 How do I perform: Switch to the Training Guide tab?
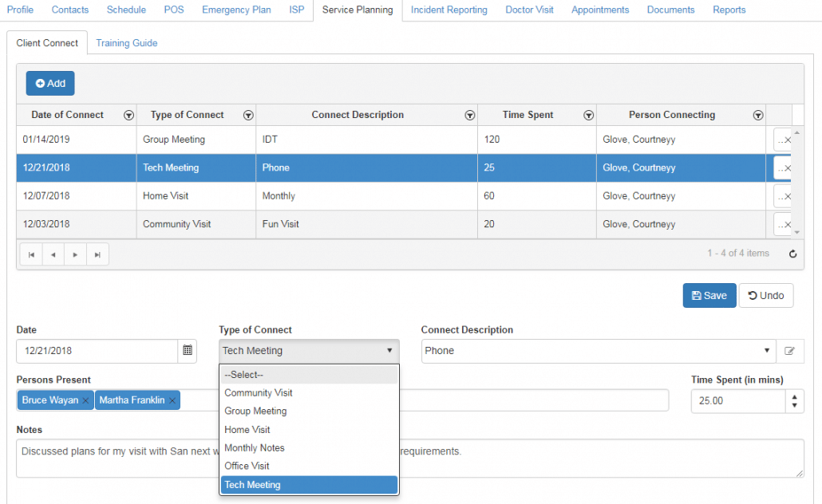point(126,43)
